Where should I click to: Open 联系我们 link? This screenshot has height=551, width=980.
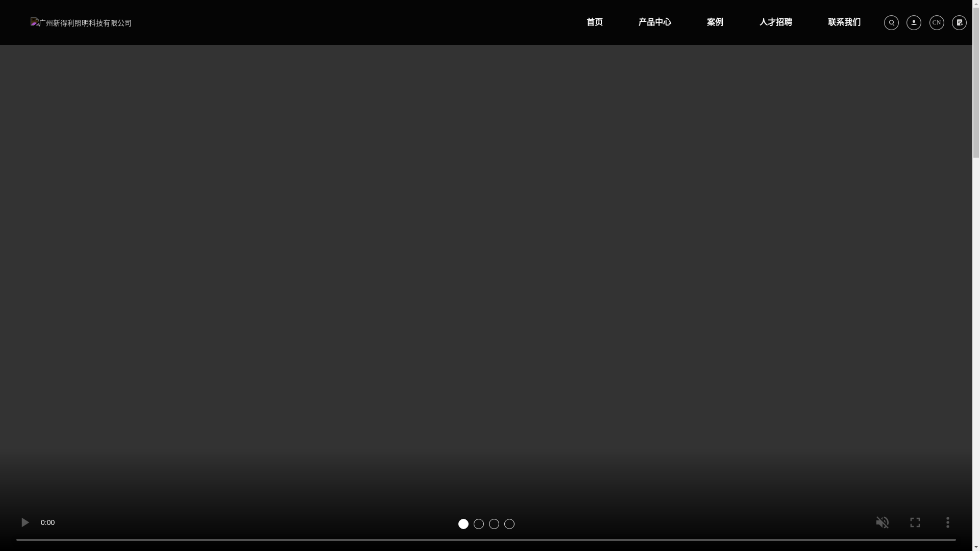[844, 22]
